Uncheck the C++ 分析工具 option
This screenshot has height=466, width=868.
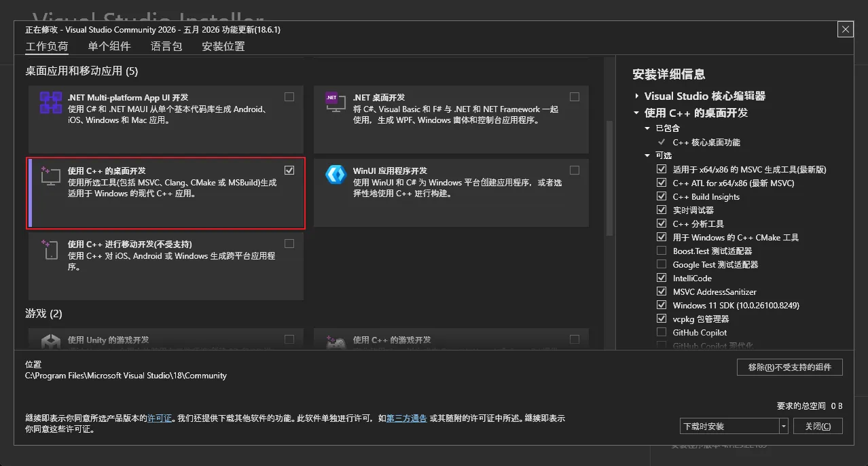[x=662, y=223]
